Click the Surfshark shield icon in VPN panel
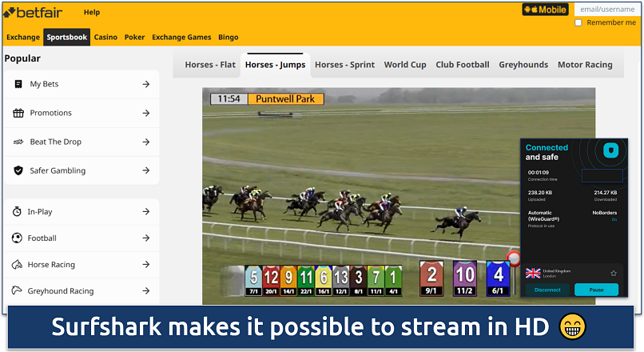This screenshot has width=644, height=352. [x=610, y=150]
